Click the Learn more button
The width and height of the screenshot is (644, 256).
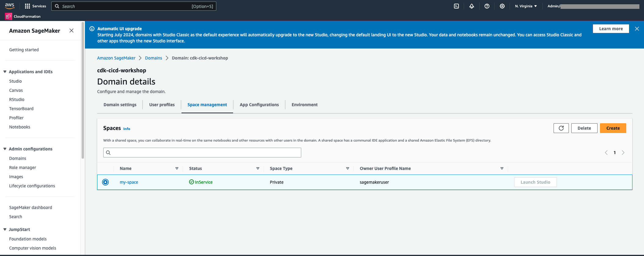[611, 29]
